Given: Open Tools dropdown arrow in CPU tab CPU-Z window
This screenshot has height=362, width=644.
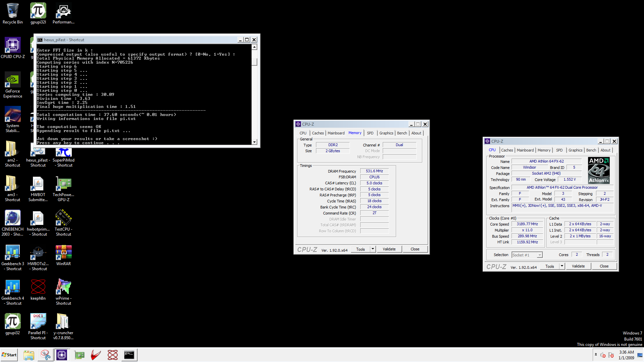Looking at the screenshot, I should 562,266.
